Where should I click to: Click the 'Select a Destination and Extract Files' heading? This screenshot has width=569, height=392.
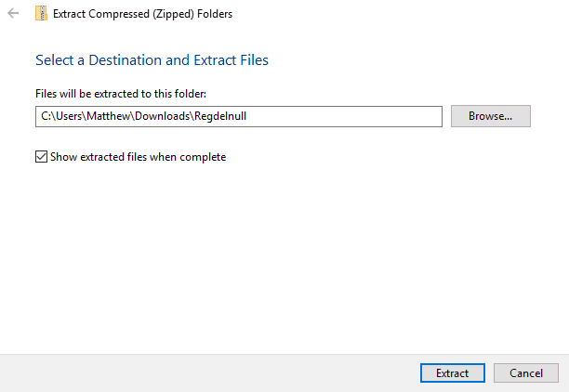tap(152, 60)
